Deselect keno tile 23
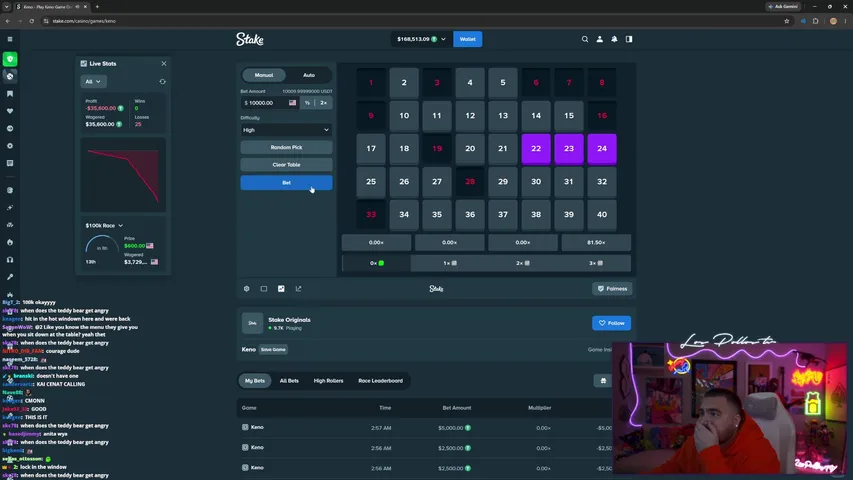The image size is (853, 480). [568, 149]
